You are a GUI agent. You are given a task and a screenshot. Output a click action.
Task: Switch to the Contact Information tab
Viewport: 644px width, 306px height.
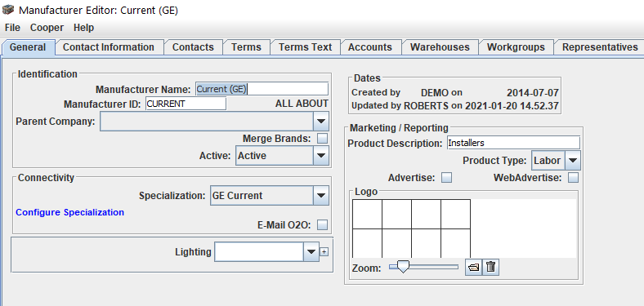[x=109, y=47]
